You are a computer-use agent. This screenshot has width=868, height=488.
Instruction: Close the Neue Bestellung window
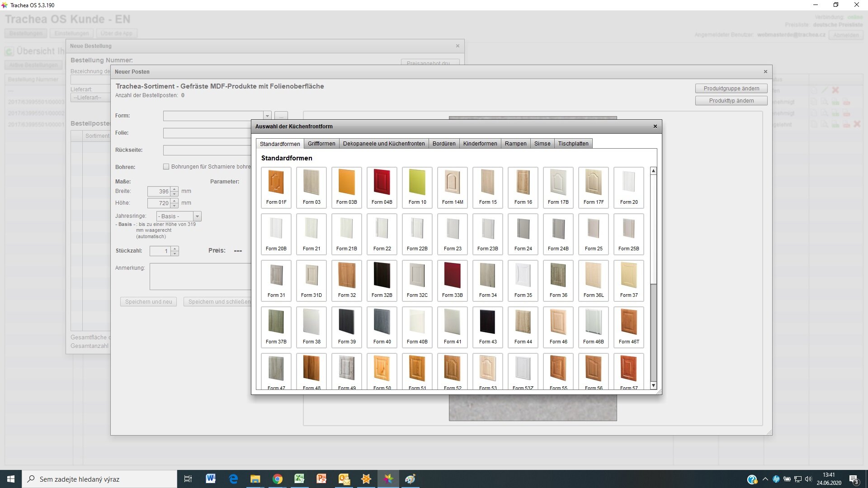coord(458,46)
